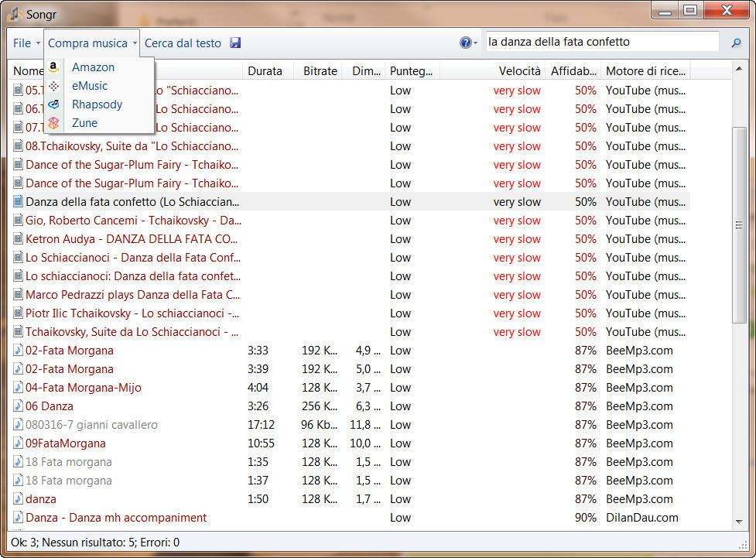This screenshot has width=756, height=558.
Task: Click DilanDau.com search engine cell
Action: click(x=641, y=518)
